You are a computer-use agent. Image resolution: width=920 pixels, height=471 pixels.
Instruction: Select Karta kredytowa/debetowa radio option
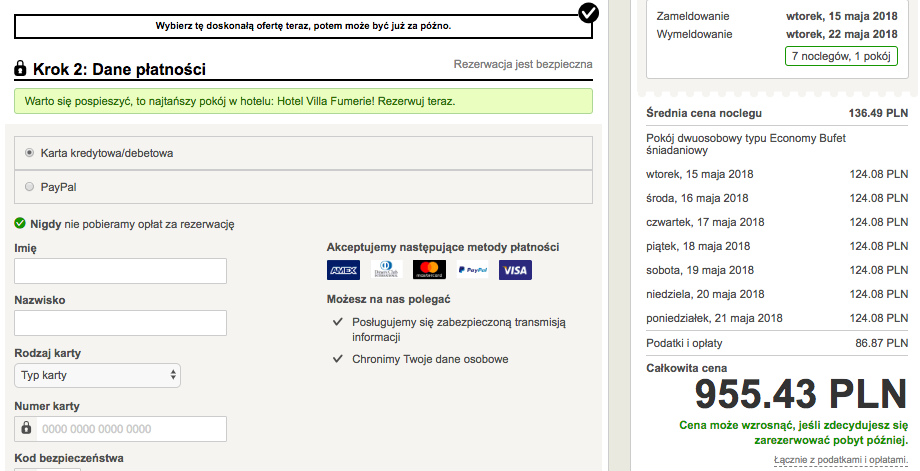29,153
